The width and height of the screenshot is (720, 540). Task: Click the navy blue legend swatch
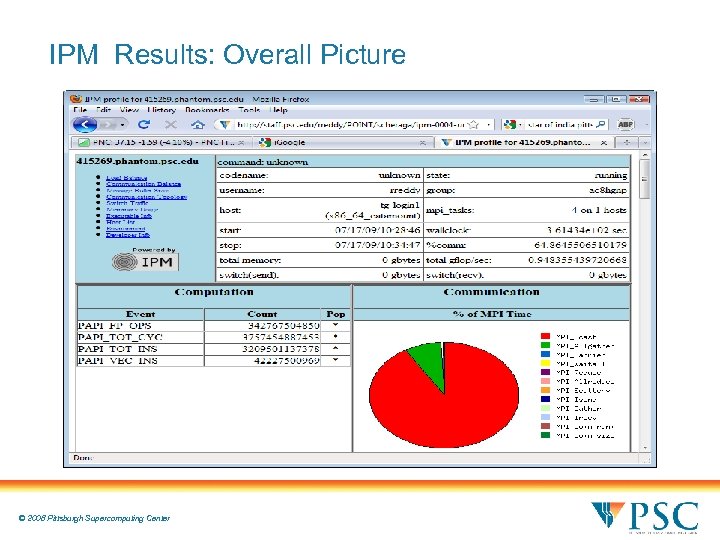(x=546, y=399)
